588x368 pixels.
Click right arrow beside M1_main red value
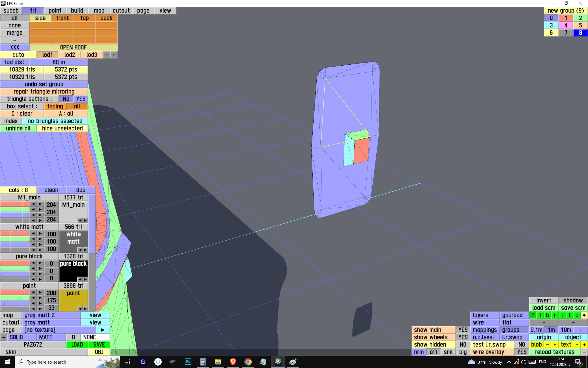40,204
